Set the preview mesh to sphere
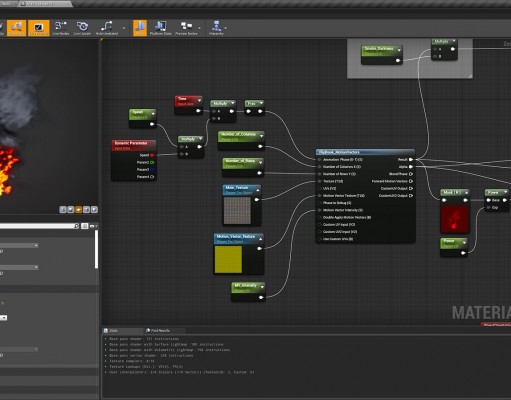Screen dimensions: 511x400 71,209
